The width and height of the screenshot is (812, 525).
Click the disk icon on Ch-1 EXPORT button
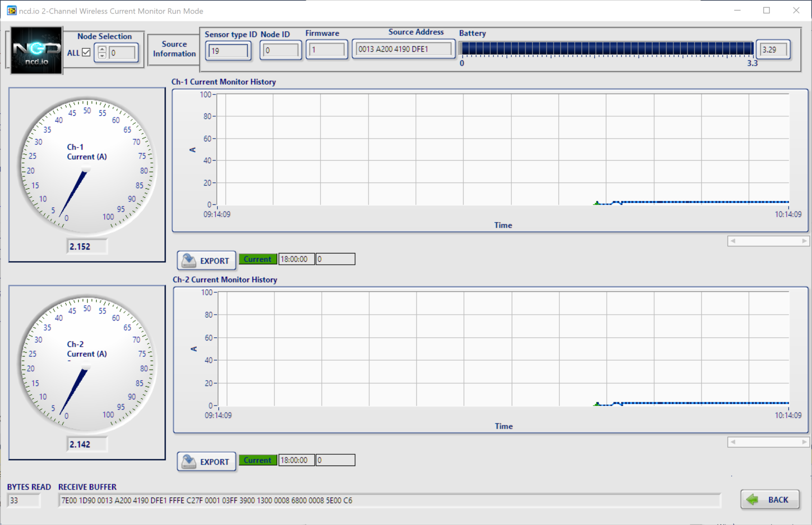tap(189, 260)
